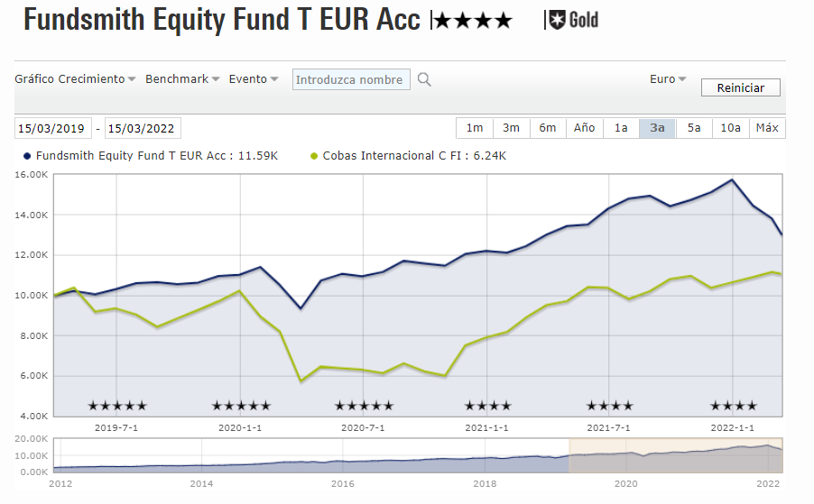The height and width of the screenshot is (504, 814).
Task: Open the Gráfico Crecimiento dropdown
Action: click(x=75, y=78)
